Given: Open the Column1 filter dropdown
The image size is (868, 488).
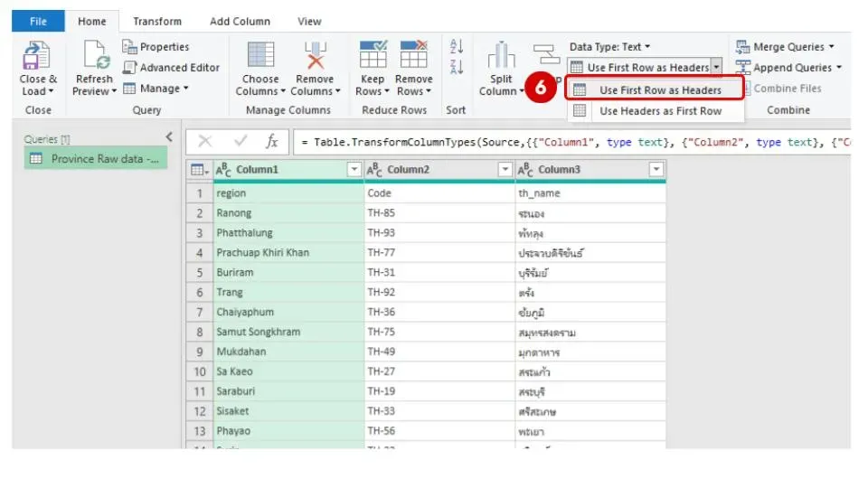Looking at the screenshot, I should 354,169.
